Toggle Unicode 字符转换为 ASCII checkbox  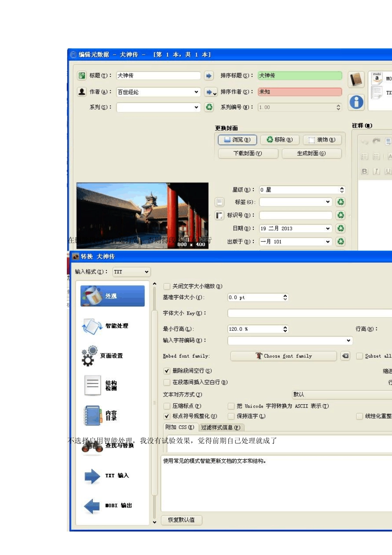coord(231,406)
